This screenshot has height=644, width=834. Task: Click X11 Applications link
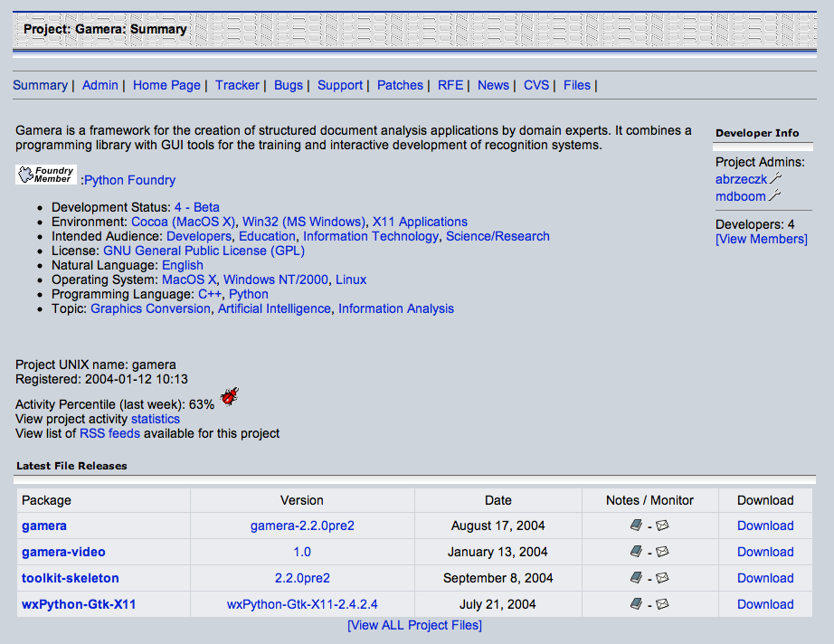(420, 222)
